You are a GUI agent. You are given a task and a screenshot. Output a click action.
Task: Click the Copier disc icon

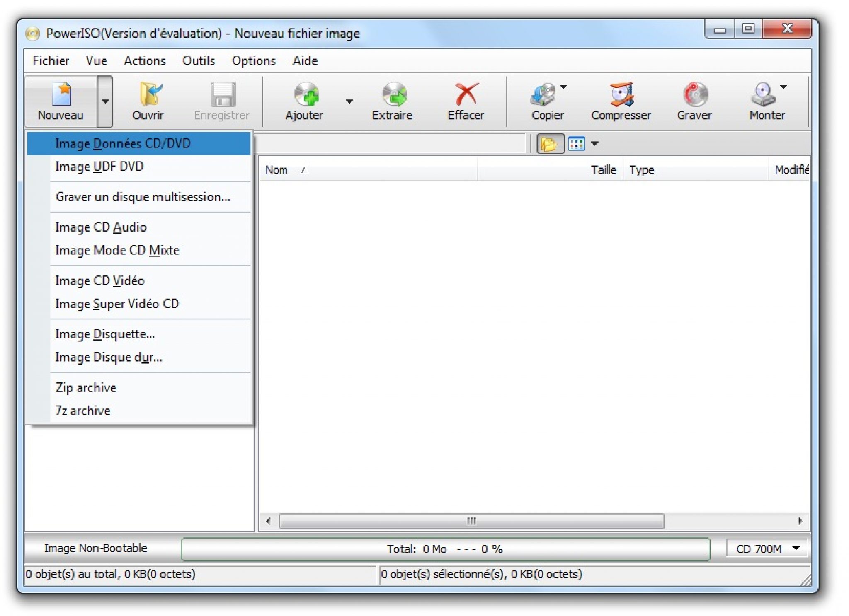coord(543,94)
